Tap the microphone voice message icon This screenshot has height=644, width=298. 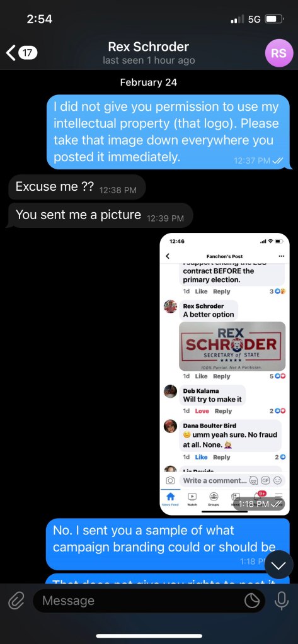[x=282, y=601]
